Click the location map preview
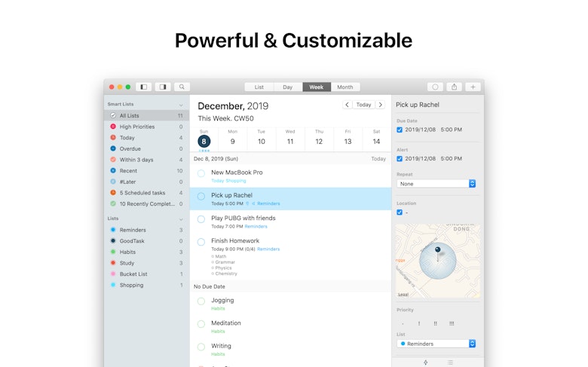 (437, 261)
